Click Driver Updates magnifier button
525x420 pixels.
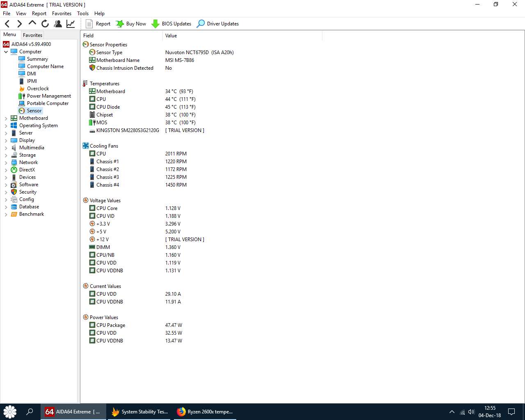218,24
